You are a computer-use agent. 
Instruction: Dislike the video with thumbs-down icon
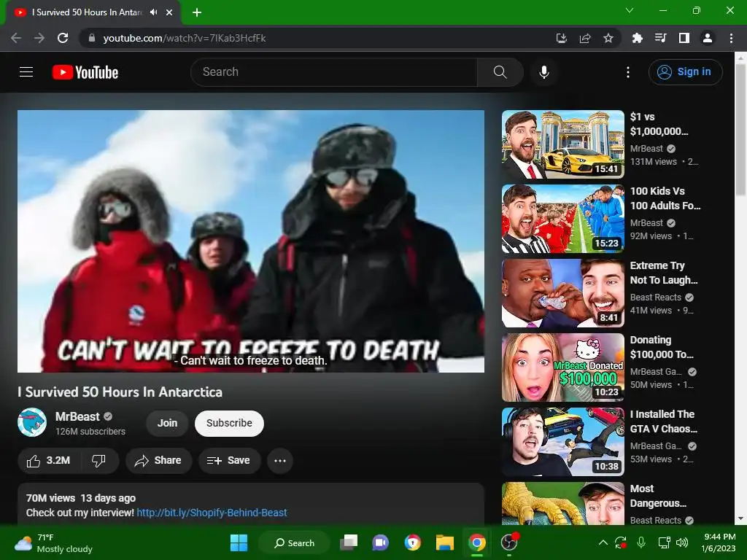click(99, 461)
